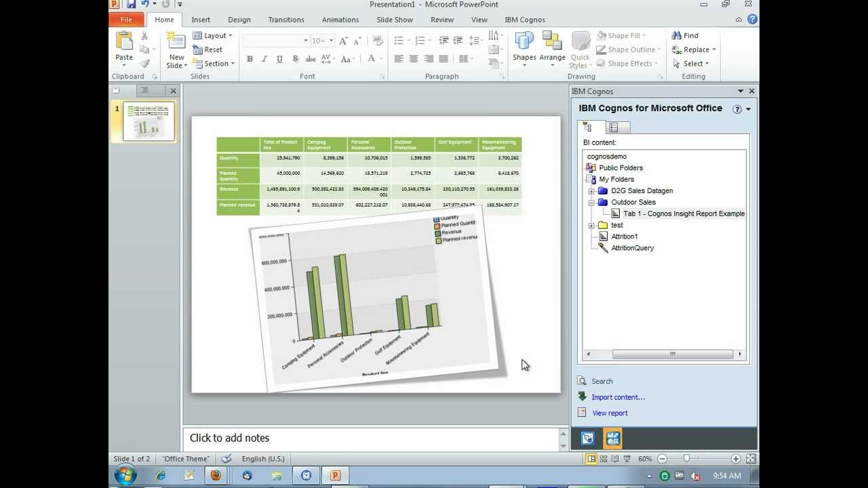Image resolution: width=868 pixels, height=488 pixels.
Task: Click the Reset slide button
Action: click(208, 49)
